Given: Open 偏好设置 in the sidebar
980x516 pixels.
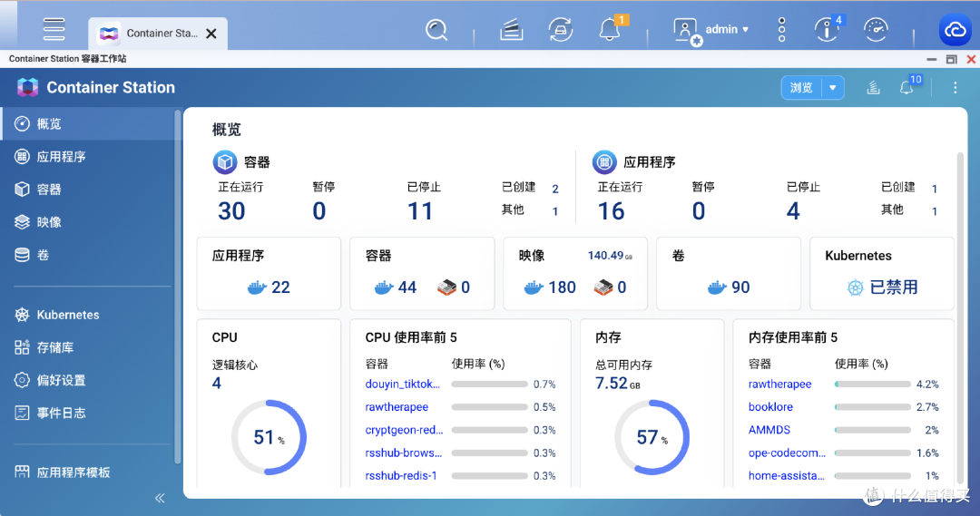Looking at the screenshot, I should (x=87, y=380).
